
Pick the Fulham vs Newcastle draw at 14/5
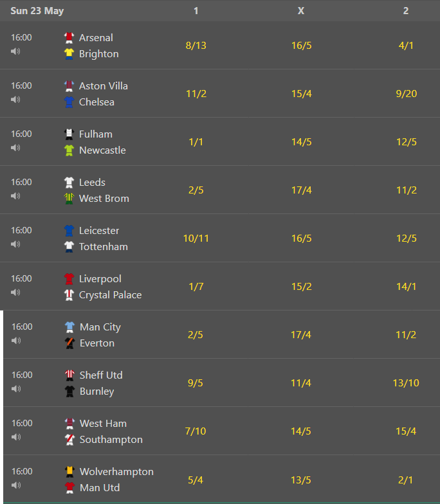click(x=301, y=141)
